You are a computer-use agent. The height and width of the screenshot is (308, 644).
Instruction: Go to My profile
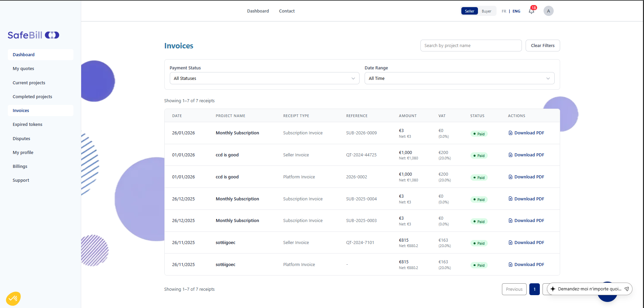(41, 153)
